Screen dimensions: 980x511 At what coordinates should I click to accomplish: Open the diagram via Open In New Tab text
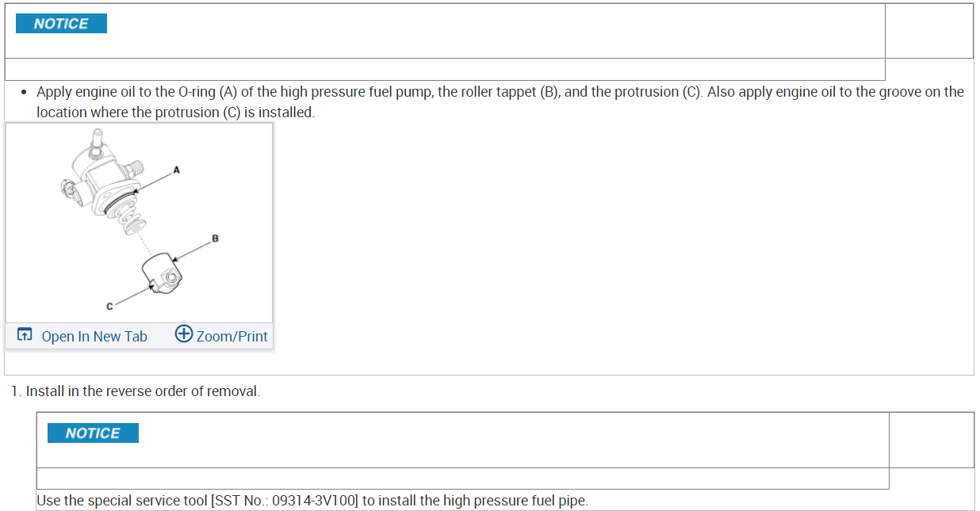[94, 336]
